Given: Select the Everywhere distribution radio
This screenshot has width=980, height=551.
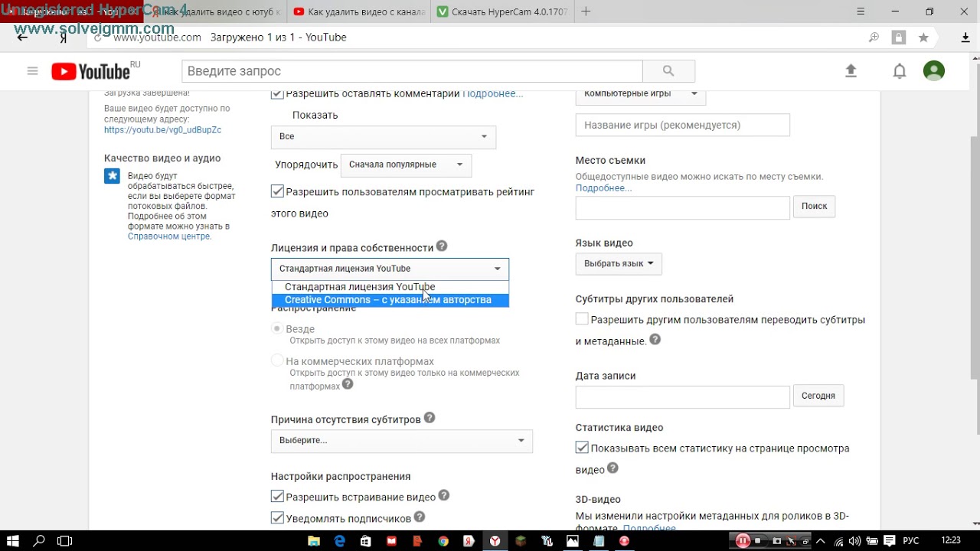Looking at the screenshot, I should tap(277, 328).
